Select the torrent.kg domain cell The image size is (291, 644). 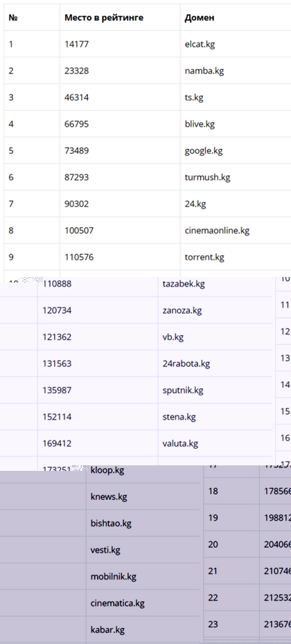tap(204, 257)
